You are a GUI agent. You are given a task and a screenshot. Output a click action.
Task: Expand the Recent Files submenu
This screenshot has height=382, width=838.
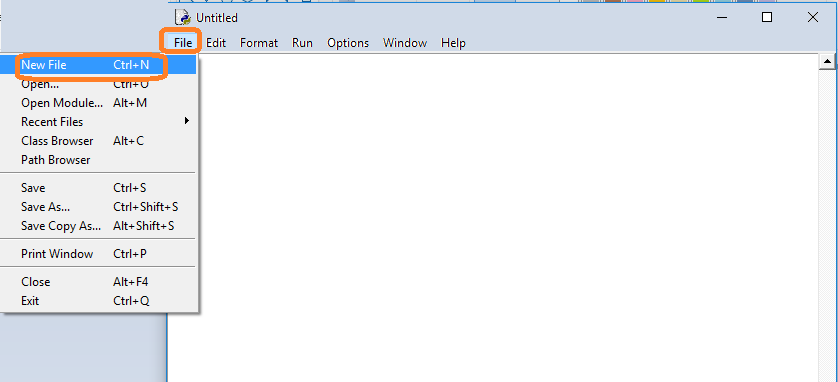98,122
